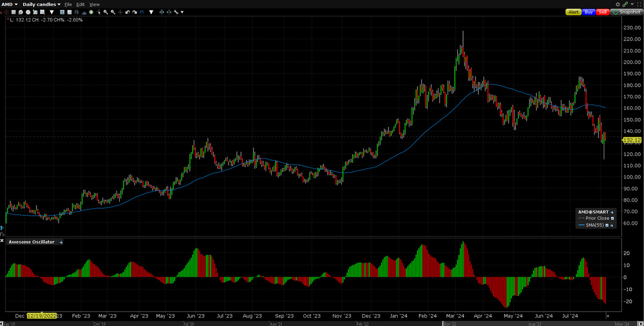Open the AMD symbol dropdown
The image size is (644, 326).
point(10,4)
